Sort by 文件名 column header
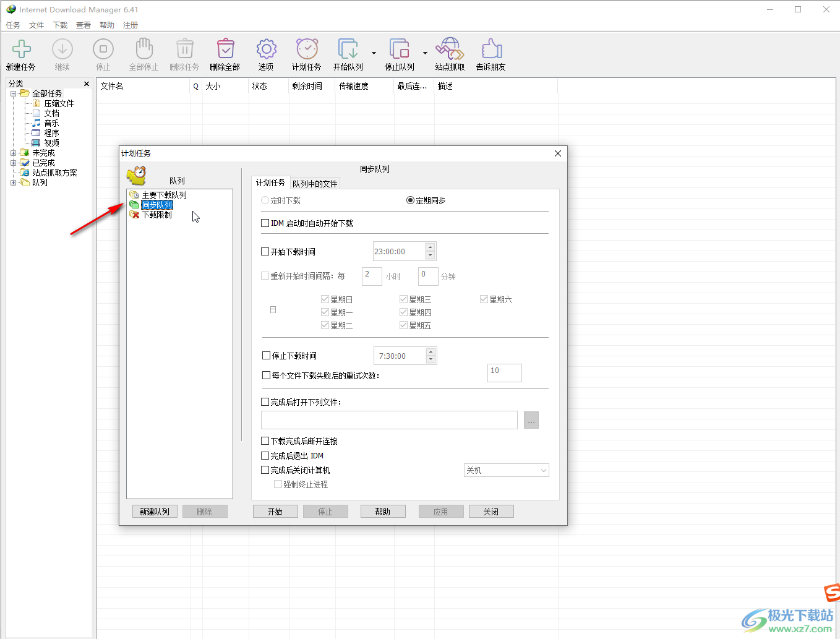 point(143,87)
